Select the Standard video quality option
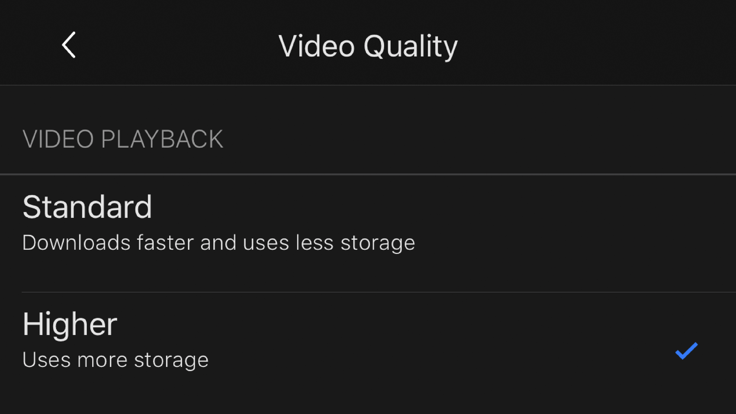The width and height of the screenshot is (736, 414). click(368, 233)
